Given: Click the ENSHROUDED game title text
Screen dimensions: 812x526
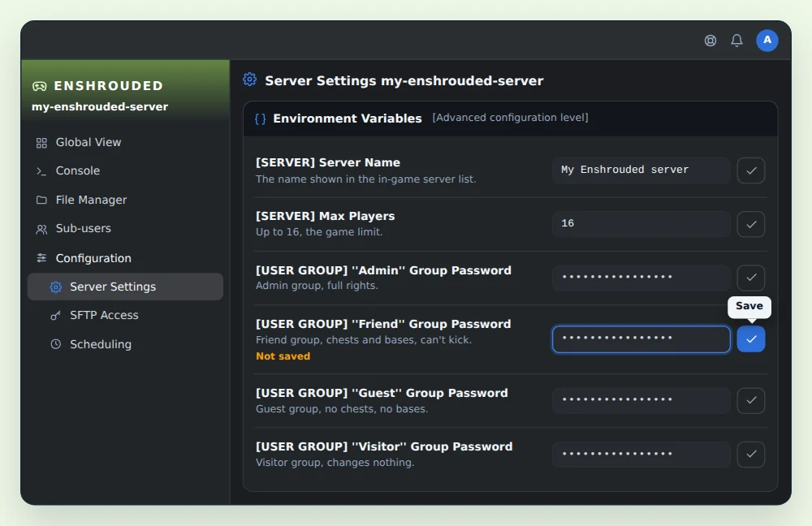Looking at the screenshot, I should pos(109,86).
